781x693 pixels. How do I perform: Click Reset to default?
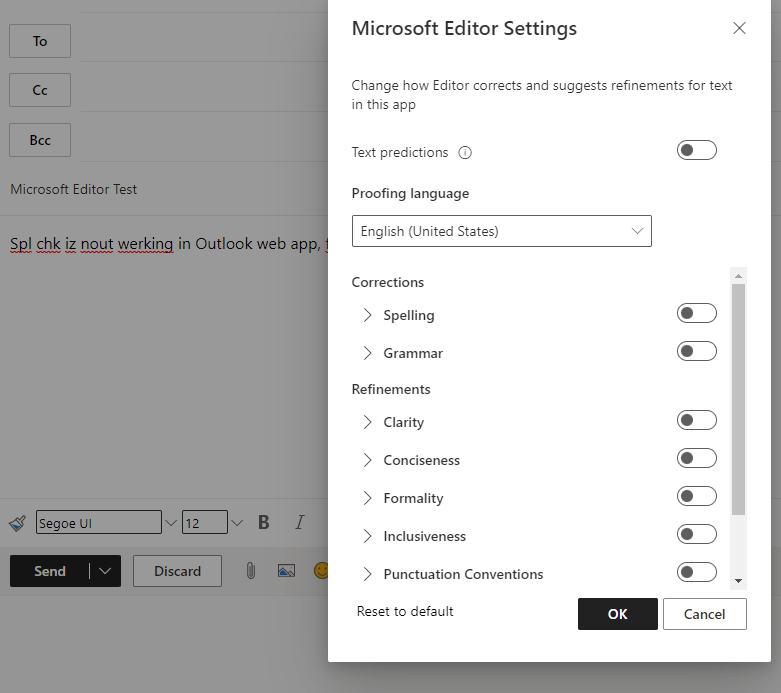tap(405, 611)
